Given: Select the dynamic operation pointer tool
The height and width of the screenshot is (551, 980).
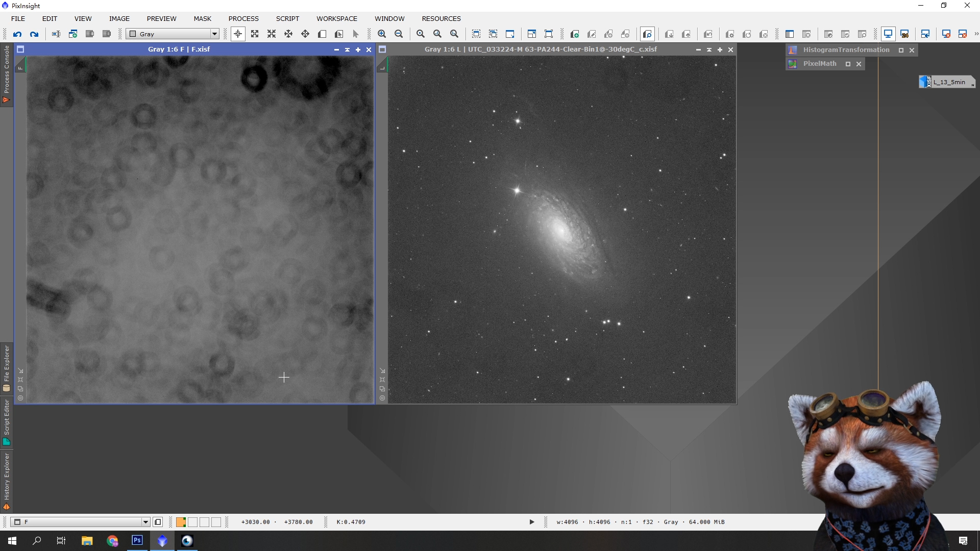Looking at the screenshot, I should (x=356, y=34).
